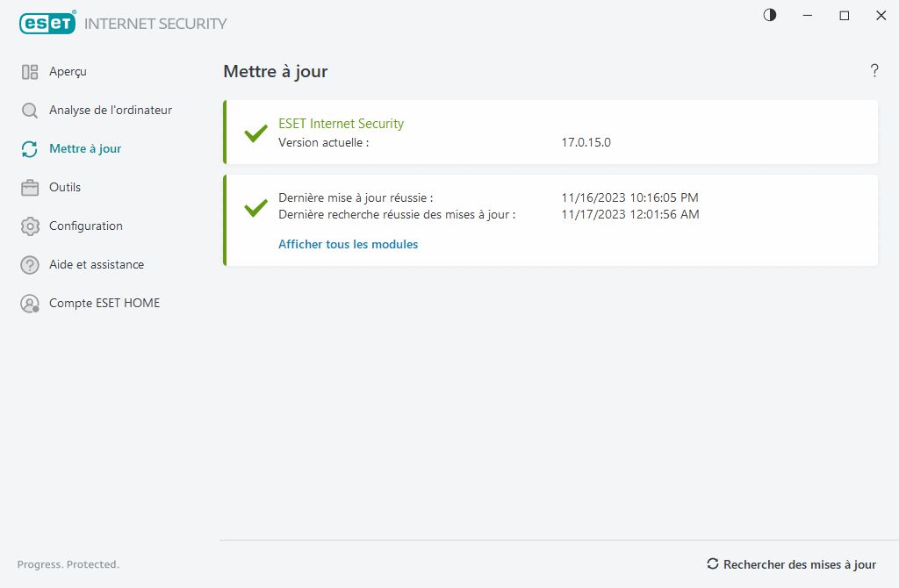Click the ESET logo in header
Viewport: 899px width, 588px height.
click(x=47, y=24)
